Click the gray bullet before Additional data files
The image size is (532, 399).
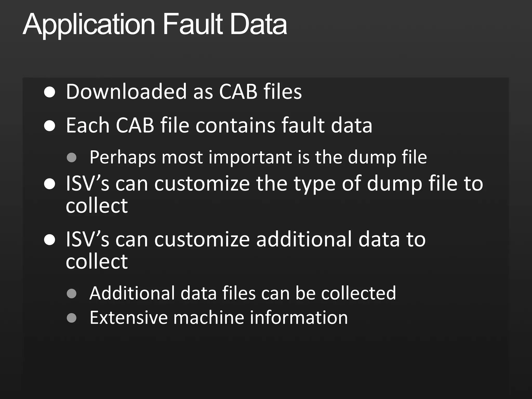71,294
